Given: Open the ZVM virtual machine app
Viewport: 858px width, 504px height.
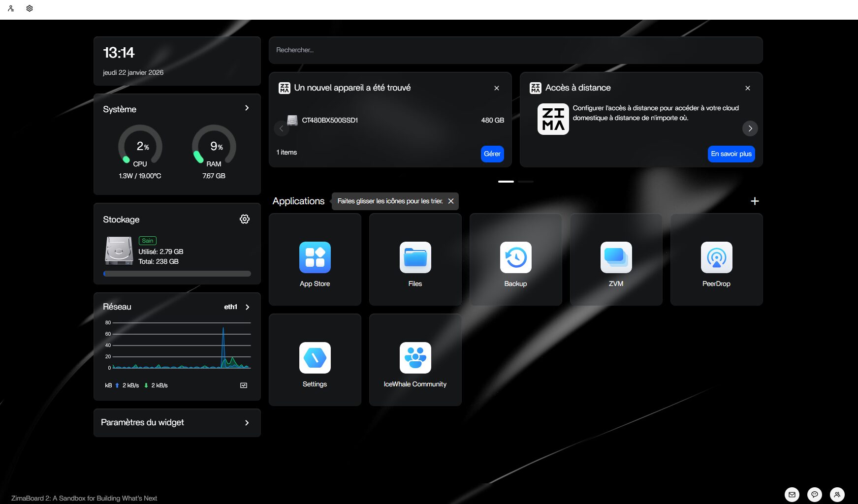Looking at the screenshot, I should (616, 258).
